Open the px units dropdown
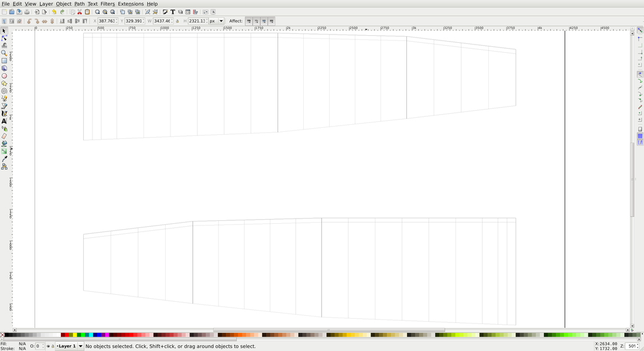This screenshot has height=351, width=644. point(216,21)
